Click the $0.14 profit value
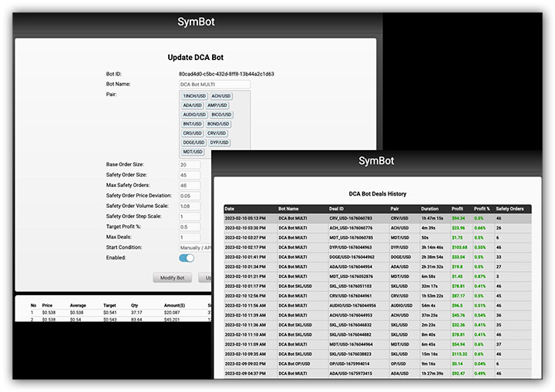The width and height of the screenshot is (555, 392). pos(457,364)
